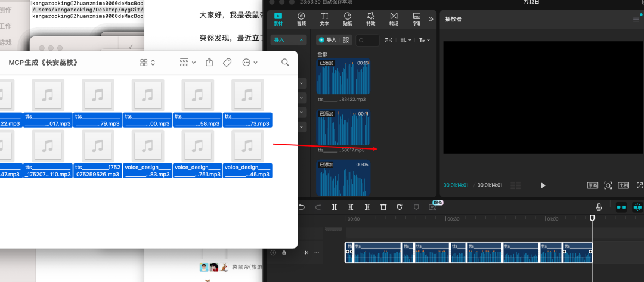Click the audio level bars icon in player
644x282 pixels.
click(515, 185)
